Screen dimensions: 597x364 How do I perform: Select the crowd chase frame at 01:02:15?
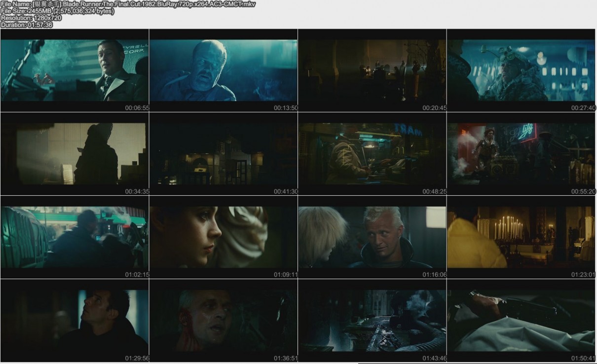coord(75,237)
